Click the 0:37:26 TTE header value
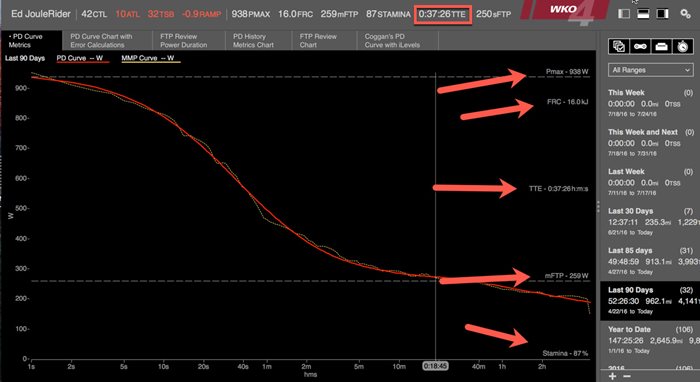This screenshot has width=700, height=382. tap(442, 14)
